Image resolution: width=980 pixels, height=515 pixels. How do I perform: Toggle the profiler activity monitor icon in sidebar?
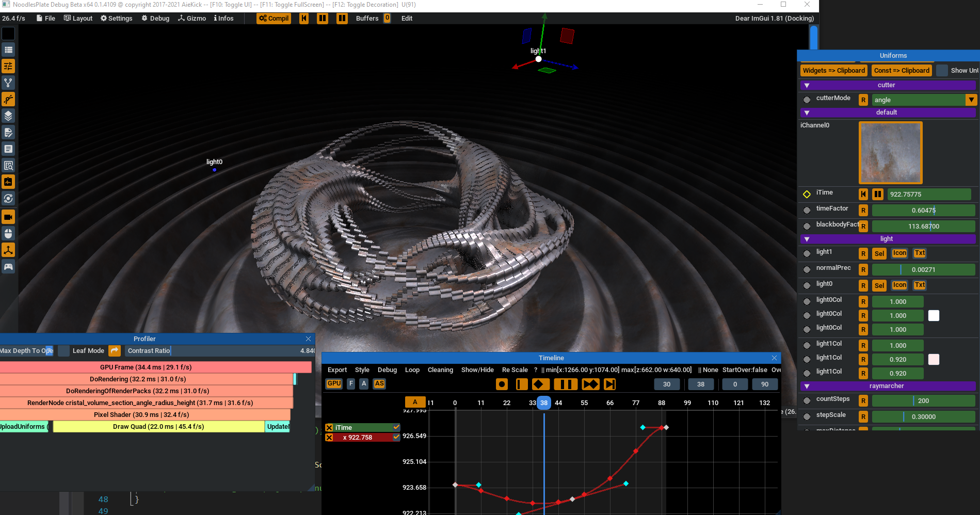coord(8,182)
